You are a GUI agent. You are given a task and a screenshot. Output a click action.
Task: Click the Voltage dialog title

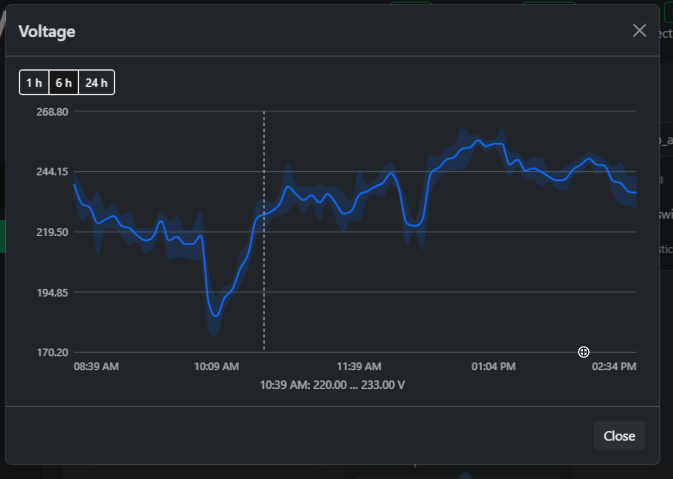[x=47, y=31]
